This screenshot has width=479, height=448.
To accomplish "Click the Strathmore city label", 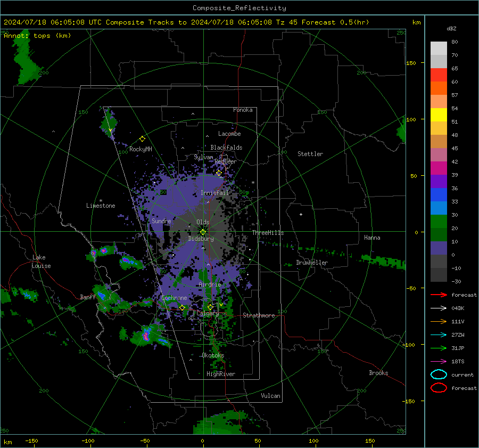I will click(x=259, y=315).
